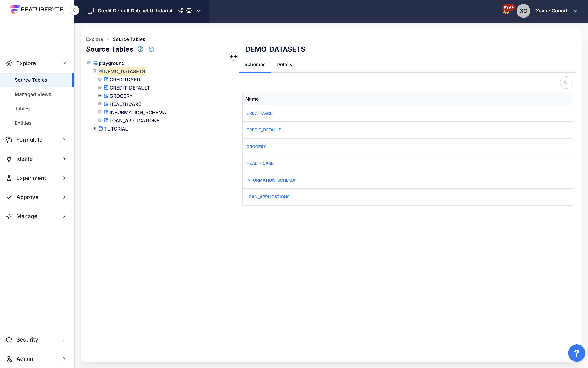The width and height of the screenshot is (588, 368).
Task: Collapse the sidebar with the arrow button
Action: [74, 10]
